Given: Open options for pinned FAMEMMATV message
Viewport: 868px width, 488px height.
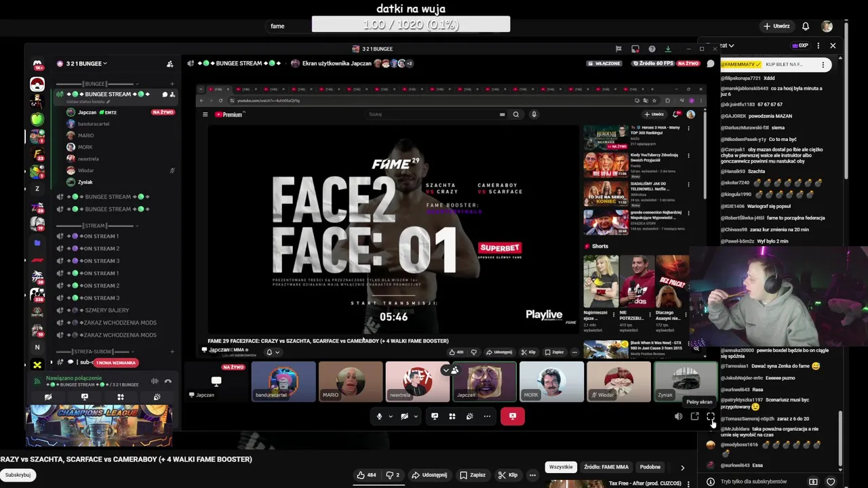Looking at the screenshot, I should point(823,64).
